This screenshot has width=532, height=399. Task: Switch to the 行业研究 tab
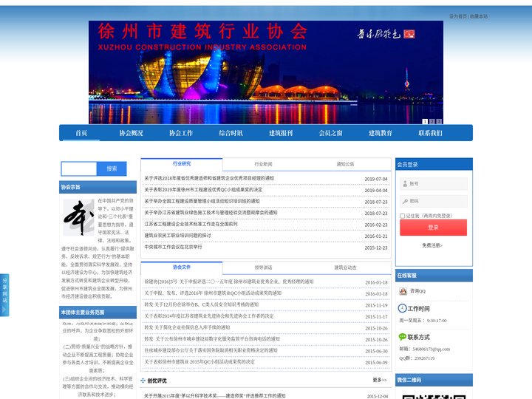[182, 164]
